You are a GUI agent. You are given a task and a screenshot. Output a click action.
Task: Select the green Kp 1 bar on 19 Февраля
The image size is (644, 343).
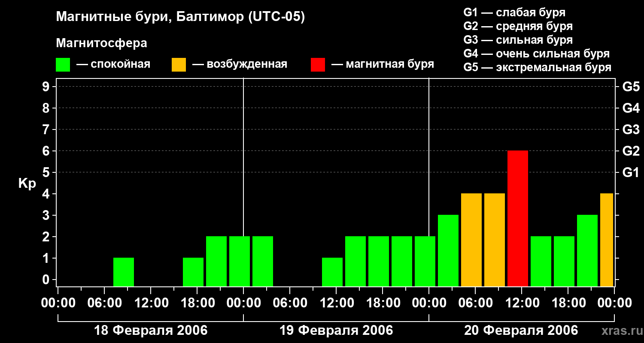click(x=332, y=272)
